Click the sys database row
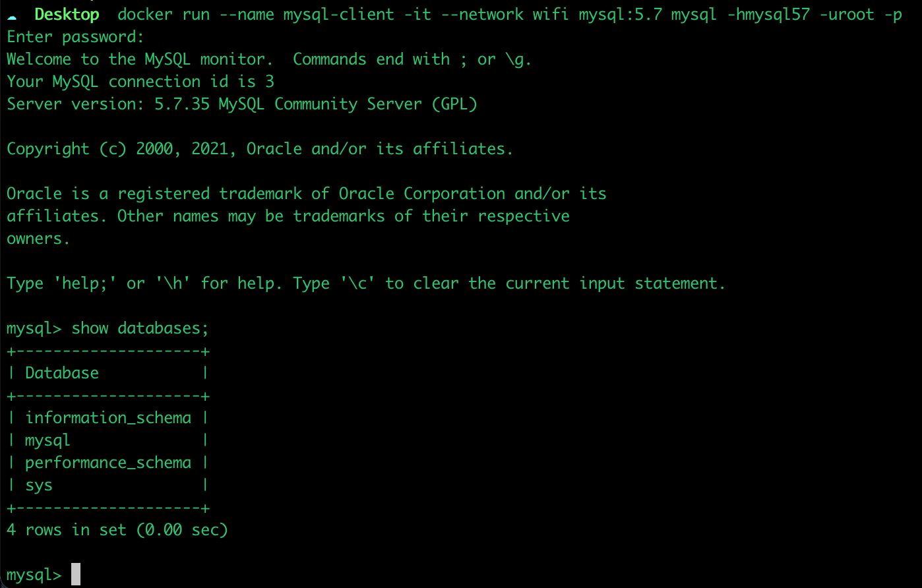Screen dimensions: 922x588 [x=39, y=485]
